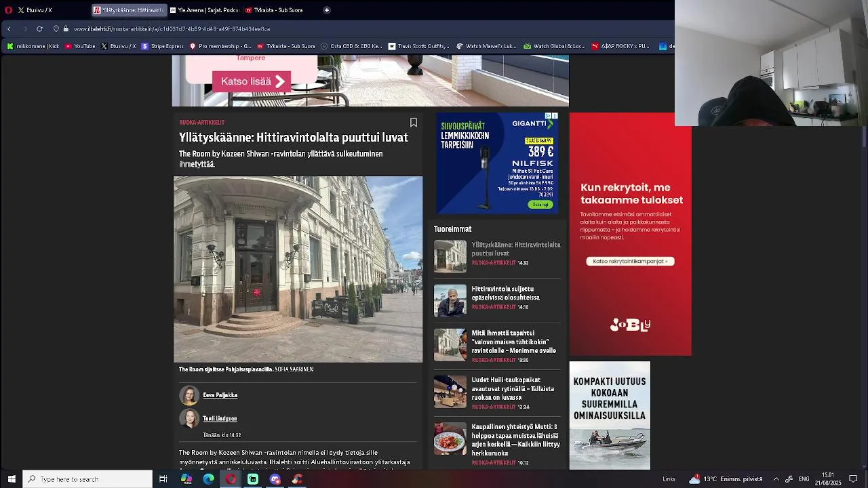Click the weather widget showing 13°C

[x=726, y=479]
